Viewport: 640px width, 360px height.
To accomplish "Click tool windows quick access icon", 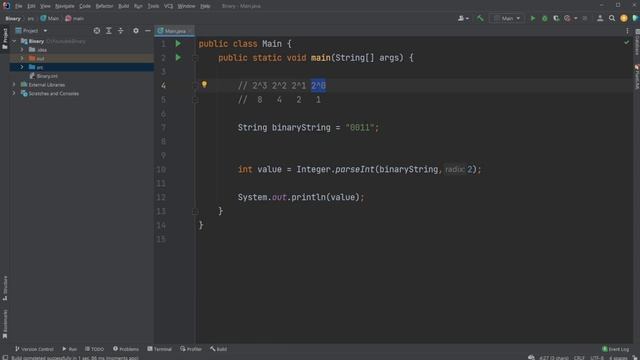I will point(5,358).
